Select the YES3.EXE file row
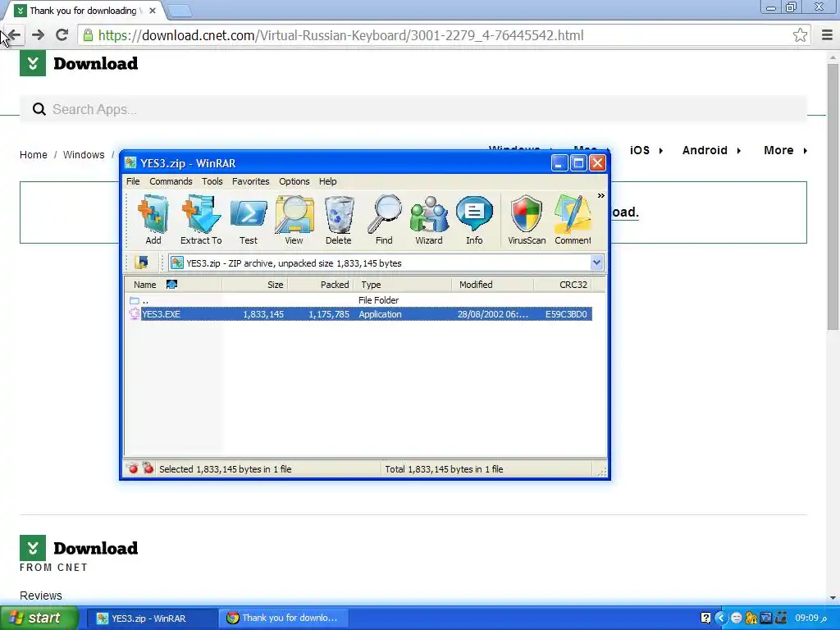Image resolution: width=840 pixels, height=630 pixels. [x=360, y=314]
